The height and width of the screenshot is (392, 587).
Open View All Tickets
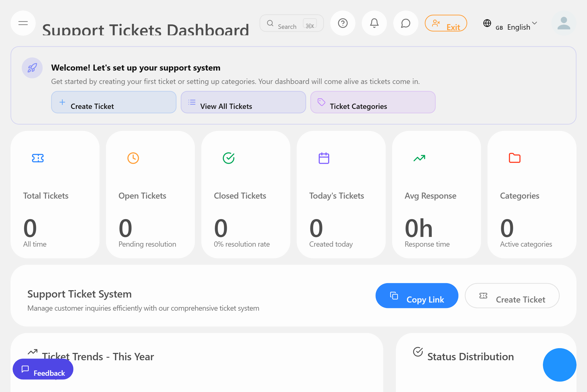point(243,102)
